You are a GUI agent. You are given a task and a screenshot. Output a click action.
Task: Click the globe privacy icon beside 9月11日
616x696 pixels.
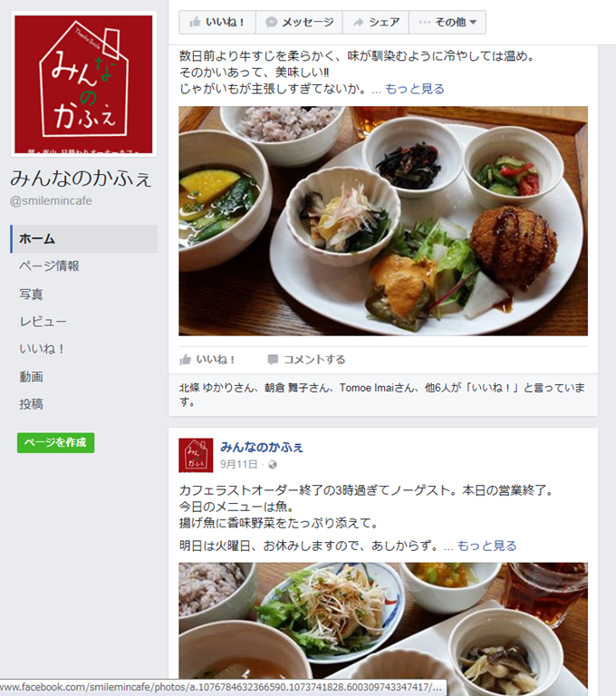(x=273, y=464)
